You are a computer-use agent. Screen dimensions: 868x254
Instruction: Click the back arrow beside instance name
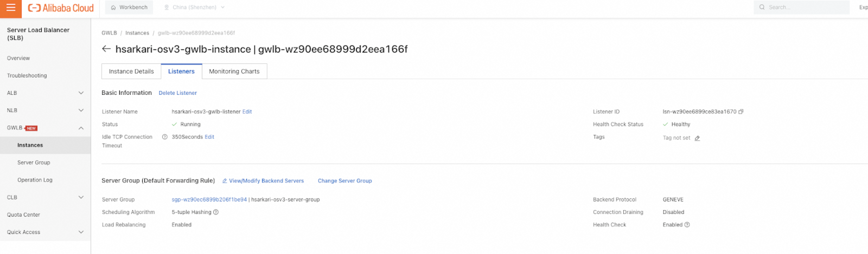click(106, 49)
